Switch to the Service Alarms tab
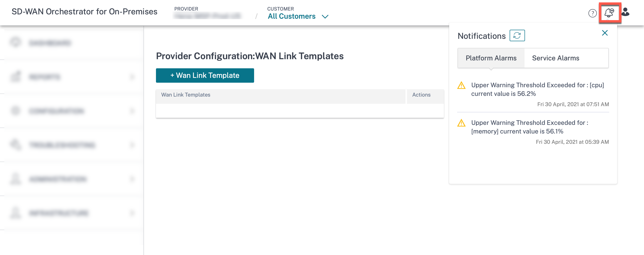 [x=555, y=58]
